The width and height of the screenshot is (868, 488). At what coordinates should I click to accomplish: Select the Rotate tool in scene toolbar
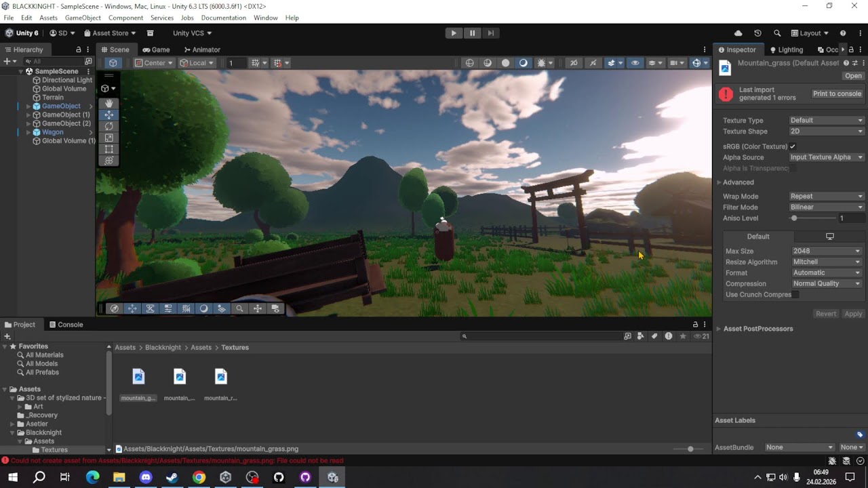[x=108, y=127]
